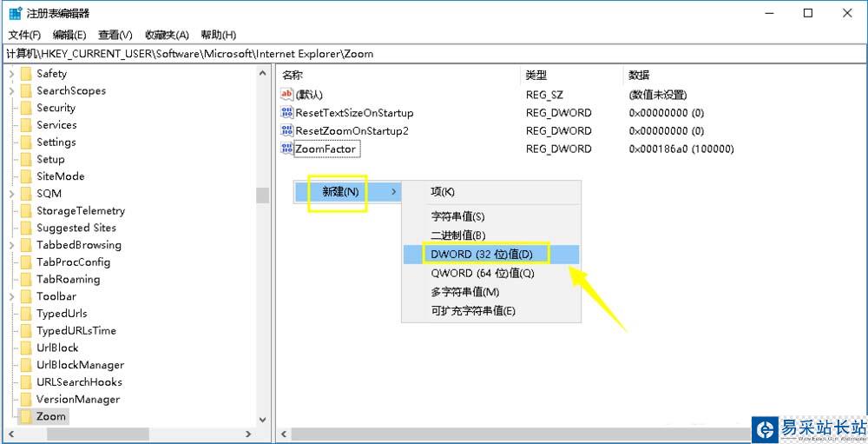Select the ResetTextSizeOnStartup value name
This screenshot has height=444, width=868.
click(355, 113)
